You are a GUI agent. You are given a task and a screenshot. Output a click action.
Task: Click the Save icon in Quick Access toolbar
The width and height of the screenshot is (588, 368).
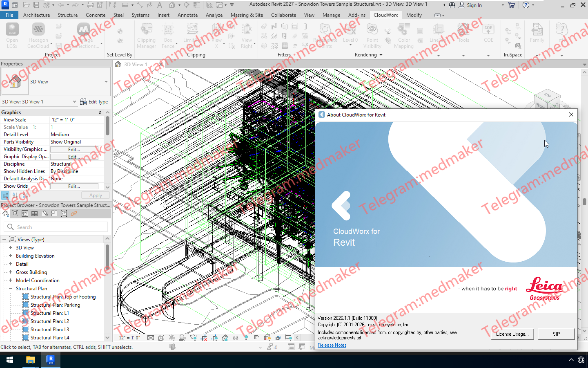(x=36, y=5)
